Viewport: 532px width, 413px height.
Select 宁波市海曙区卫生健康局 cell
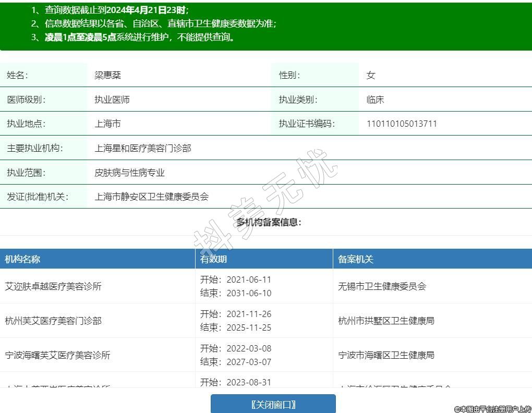click(x=386, y=355)
